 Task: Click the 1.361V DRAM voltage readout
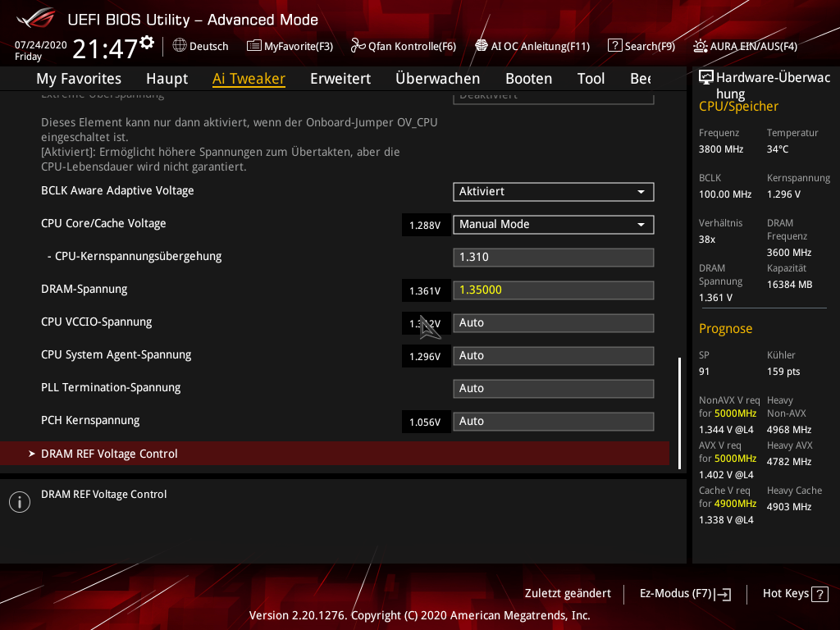point(425,291)
